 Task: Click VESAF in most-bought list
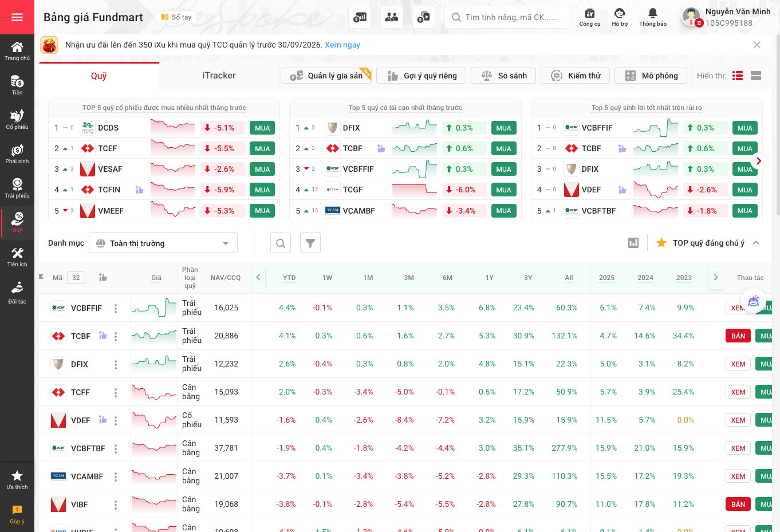[x=110, y=169]
